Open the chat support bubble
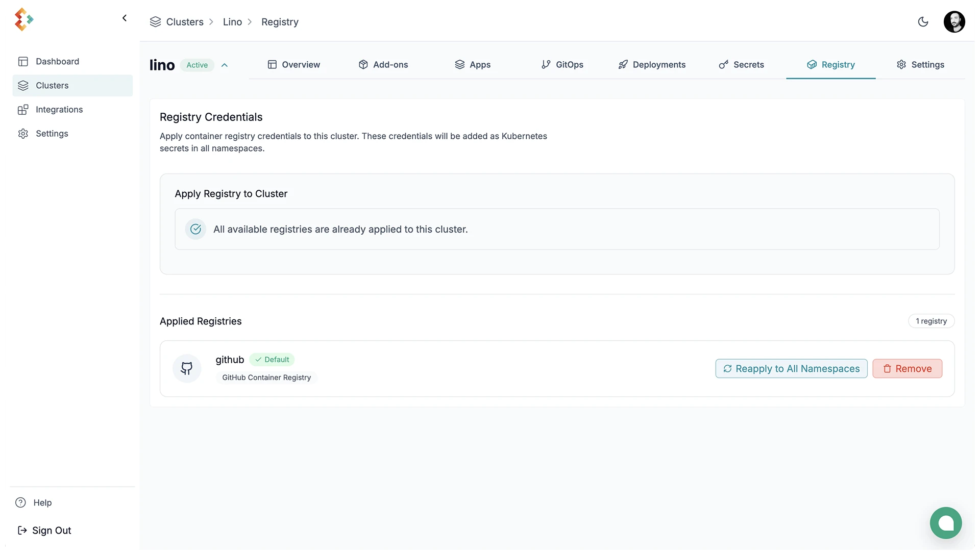Viewport: 980px width, 555px height. (x=945, y=523)
